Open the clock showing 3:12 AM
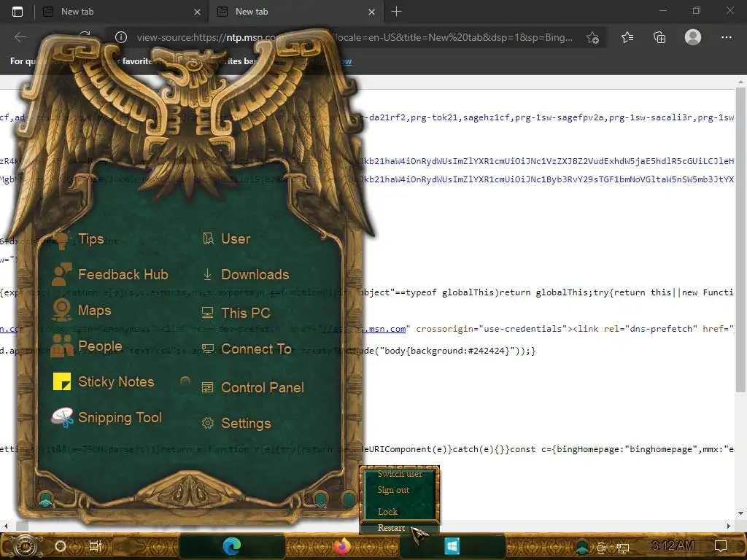 click(673, 545)
